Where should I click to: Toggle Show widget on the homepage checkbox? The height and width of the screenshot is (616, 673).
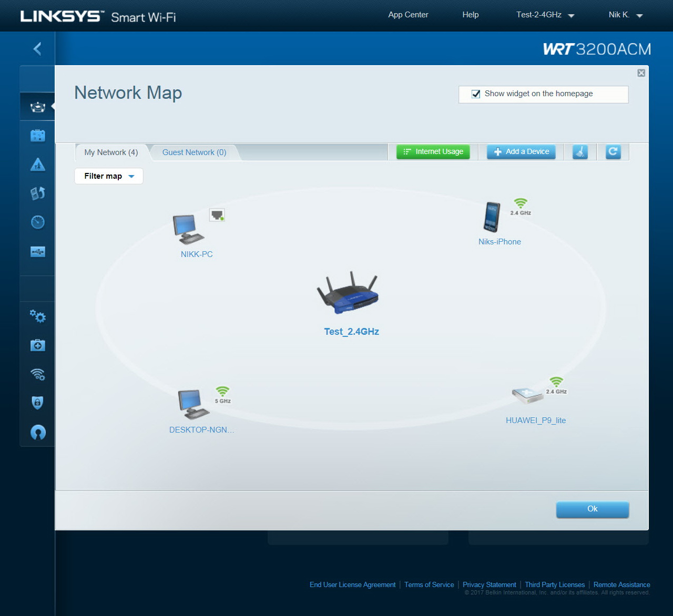[x=476, y=94]
